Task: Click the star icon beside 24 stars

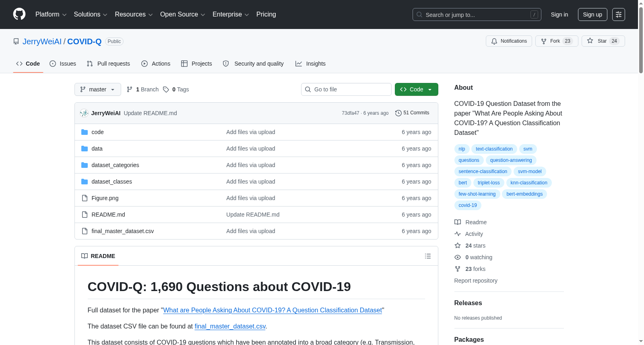Action: [x=458, y=246]
